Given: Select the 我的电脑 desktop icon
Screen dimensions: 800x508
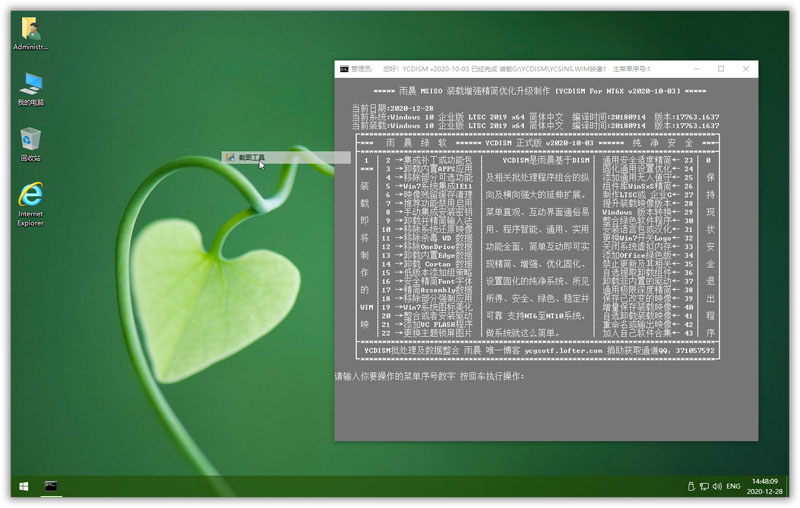Looking at the screenshot, I should 31,89.
